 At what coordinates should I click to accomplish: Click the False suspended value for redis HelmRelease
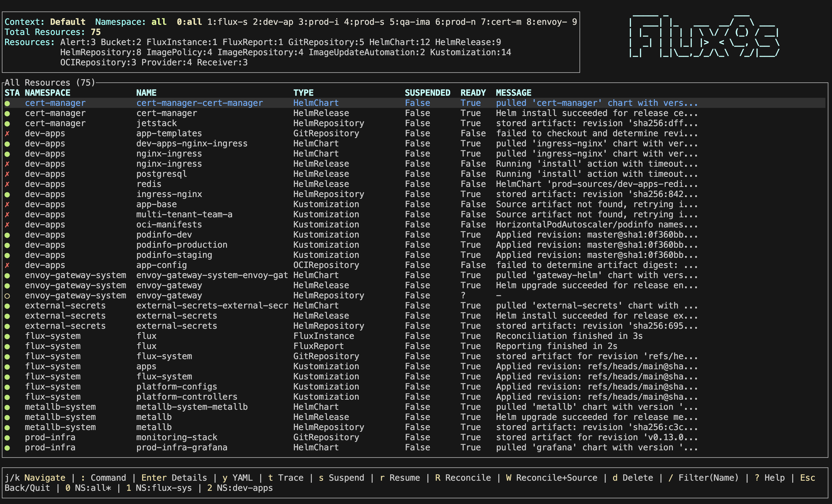tap(417, 184)
